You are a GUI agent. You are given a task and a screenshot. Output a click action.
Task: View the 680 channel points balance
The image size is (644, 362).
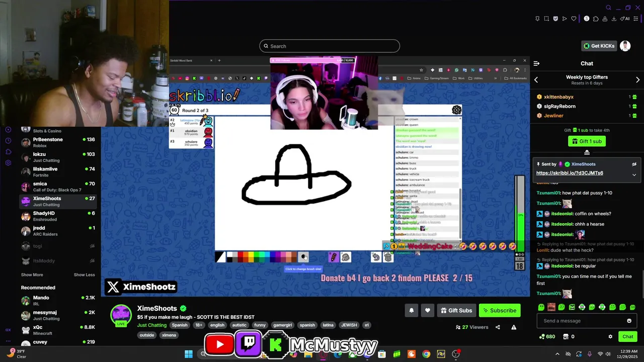tap(547, 336)
